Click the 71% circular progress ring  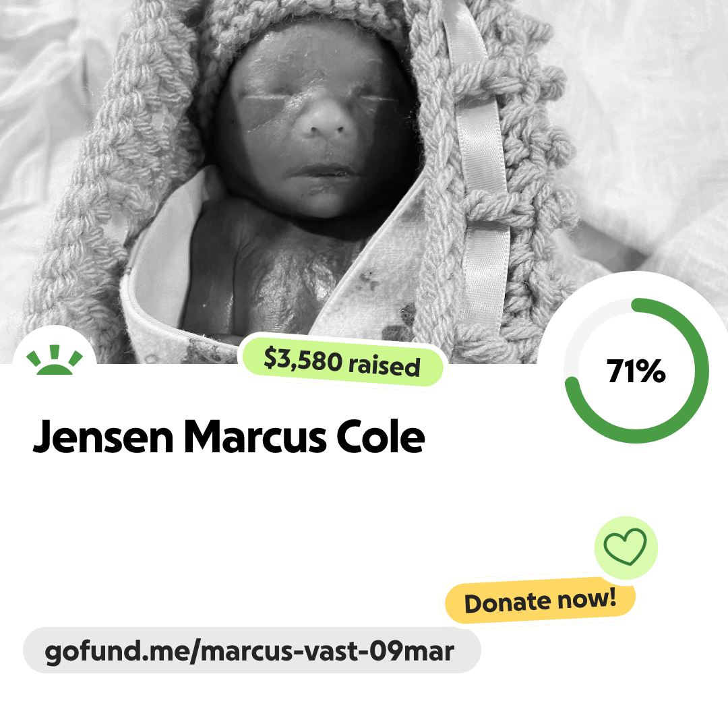(636, 371)
